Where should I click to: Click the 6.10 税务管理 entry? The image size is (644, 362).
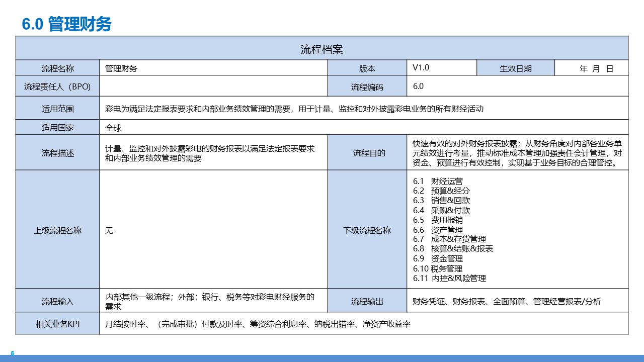438,268
